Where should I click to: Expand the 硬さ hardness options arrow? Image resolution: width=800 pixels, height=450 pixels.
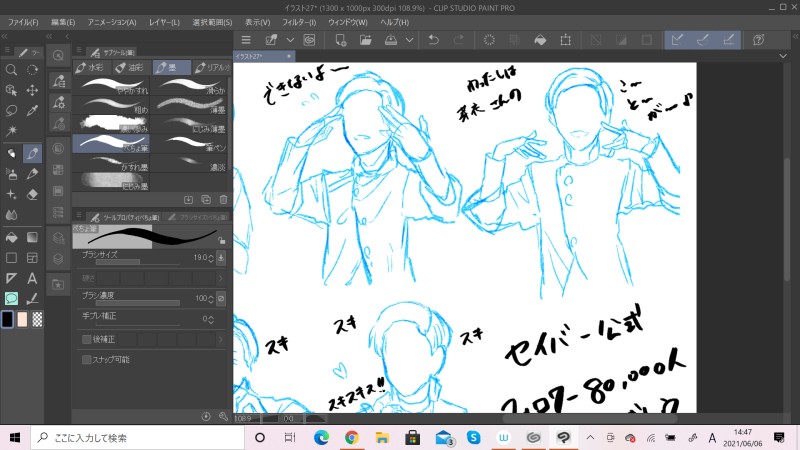pos(221,278)
